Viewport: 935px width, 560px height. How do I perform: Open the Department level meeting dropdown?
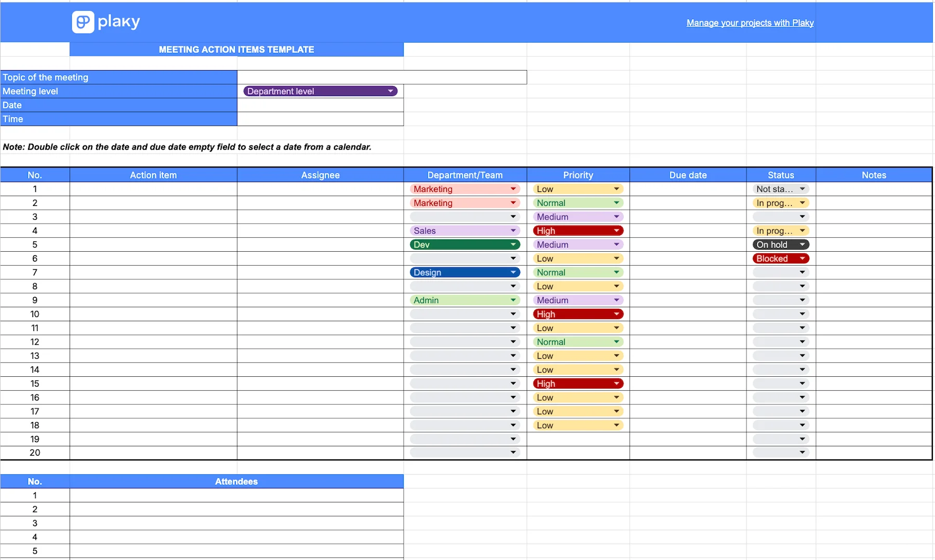click(320, 91)
